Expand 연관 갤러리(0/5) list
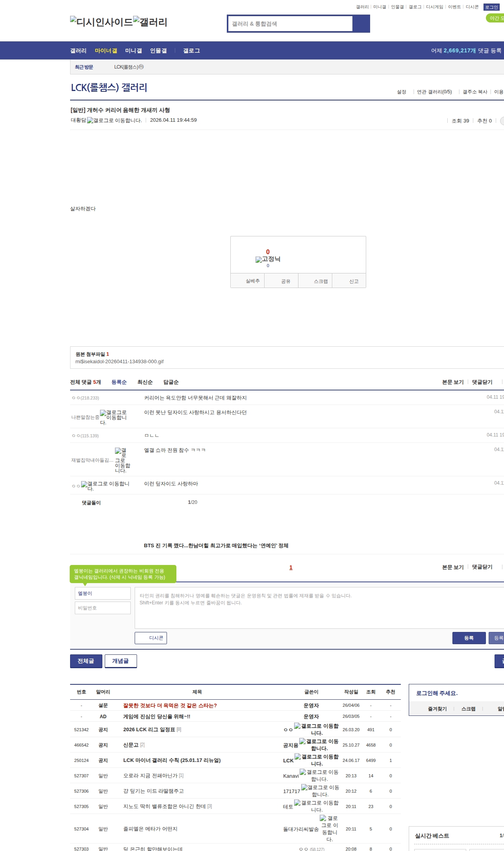Screen dimensions: 504x851 click(434, 92)
